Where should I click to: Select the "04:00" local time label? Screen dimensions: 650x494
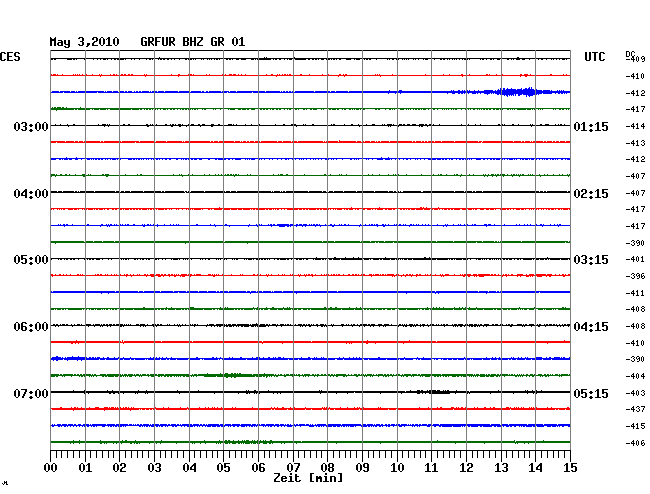point(31,194)
